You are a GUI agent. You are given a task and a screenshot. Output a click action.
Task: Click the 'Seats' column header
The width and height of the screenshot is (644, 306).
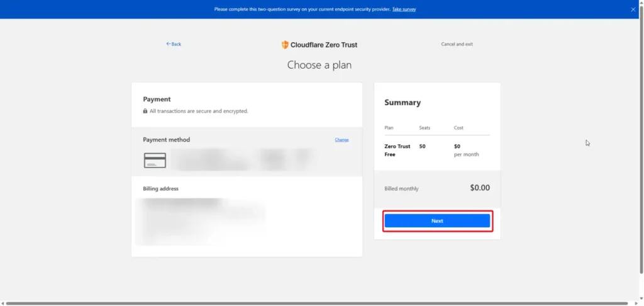coord(425,128)
